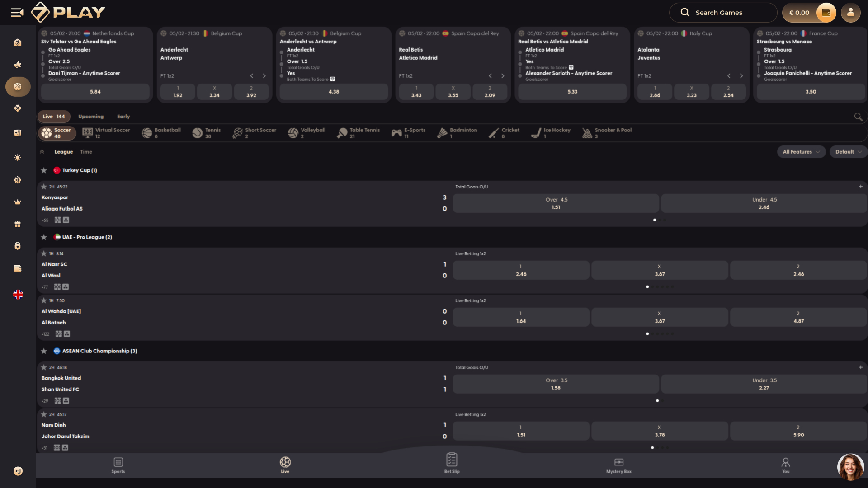Favorite the Turkey Cup league with its star
The image size is (868, 488).
point(44,170)
